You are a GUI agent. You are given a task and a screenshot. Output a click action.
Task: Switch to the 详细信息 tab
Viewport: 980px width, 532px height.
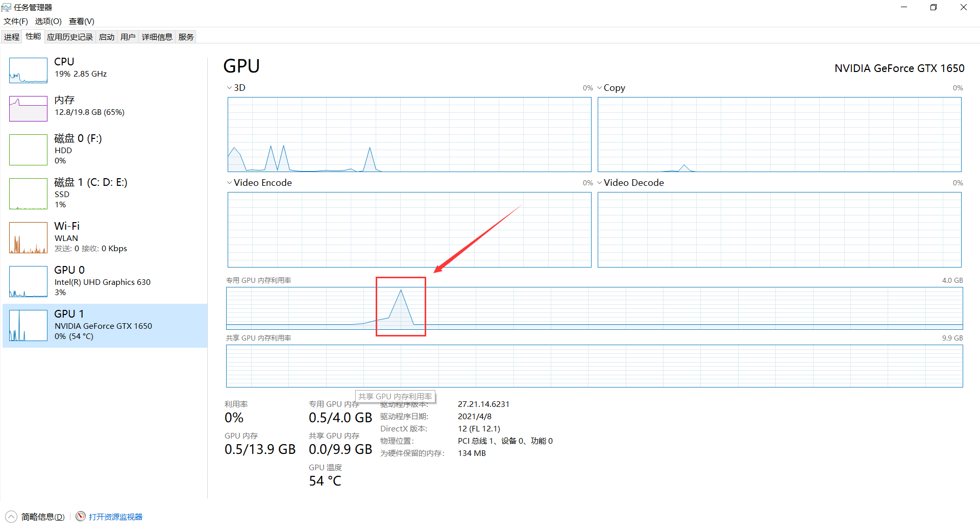[x=157, y=37]
